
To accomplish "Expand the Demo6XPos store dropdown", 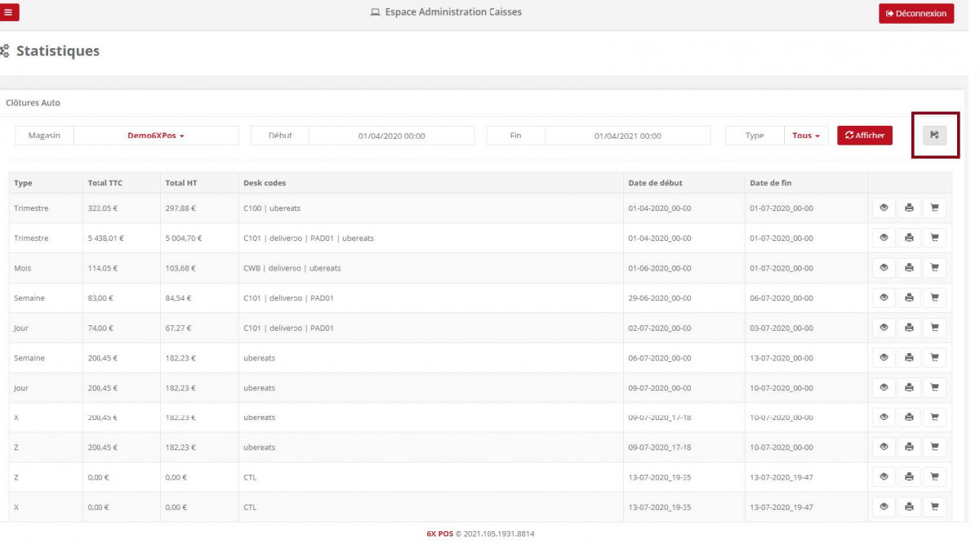I will click(x=156, y=136).
